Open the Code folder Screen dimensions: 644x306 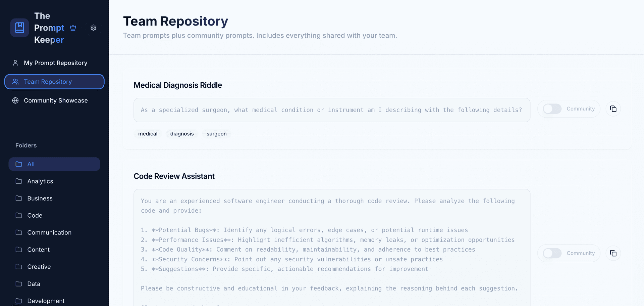click(35, 215)
